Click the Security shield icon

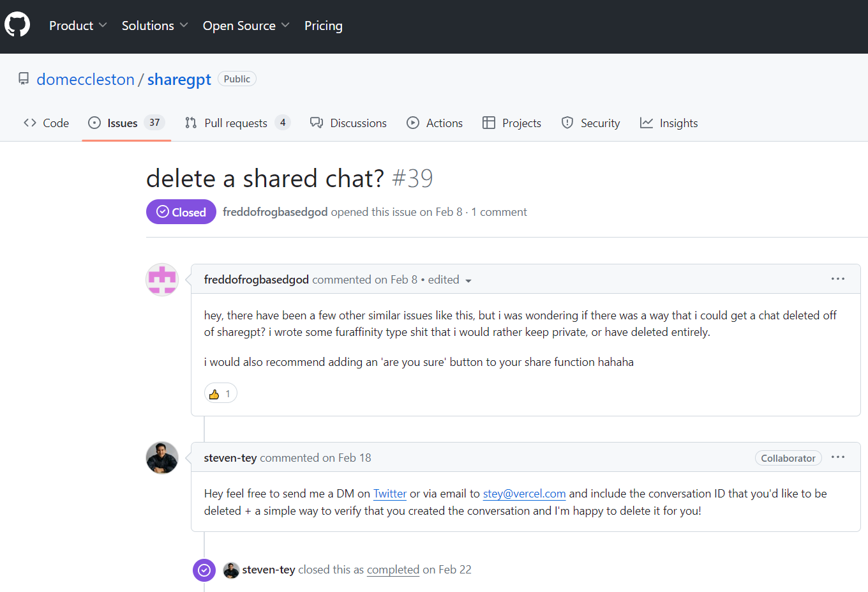click(x=567, y=123)
